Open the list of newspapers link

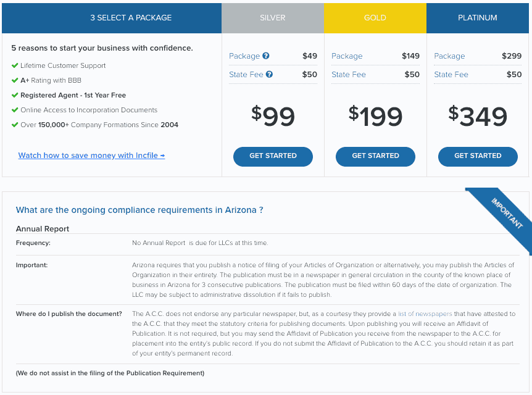425,314
